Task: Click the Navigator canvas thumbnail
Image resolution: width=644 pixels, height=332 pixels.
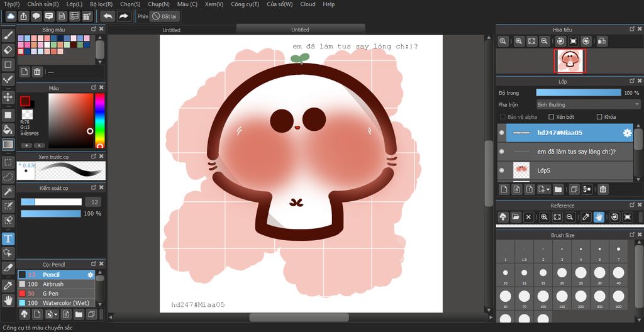Action: pyautogui.click(x=570, y=61)
